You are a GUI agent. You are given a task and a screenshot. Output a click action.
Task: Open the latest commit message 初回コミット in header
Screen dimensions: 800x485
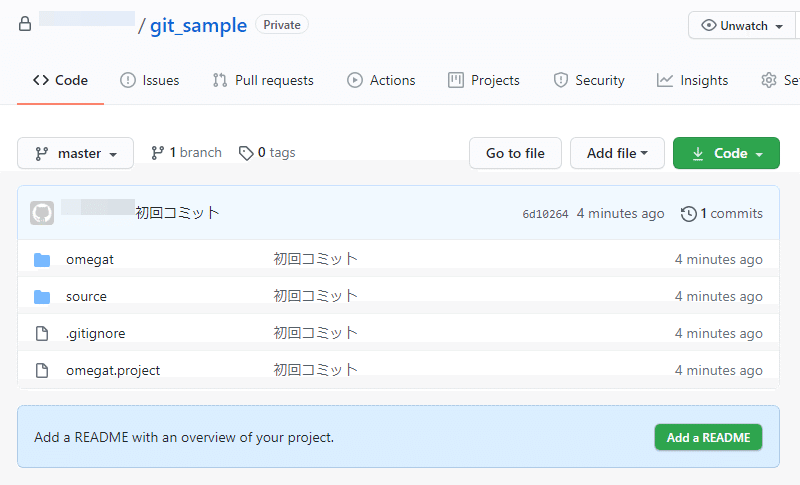click(x=177, y=213)
